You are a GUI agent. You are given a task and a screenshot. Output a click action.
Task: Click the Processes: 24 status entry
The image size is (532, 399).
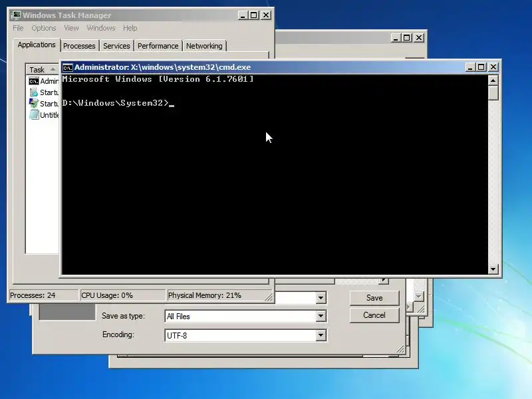coord(44,295)
